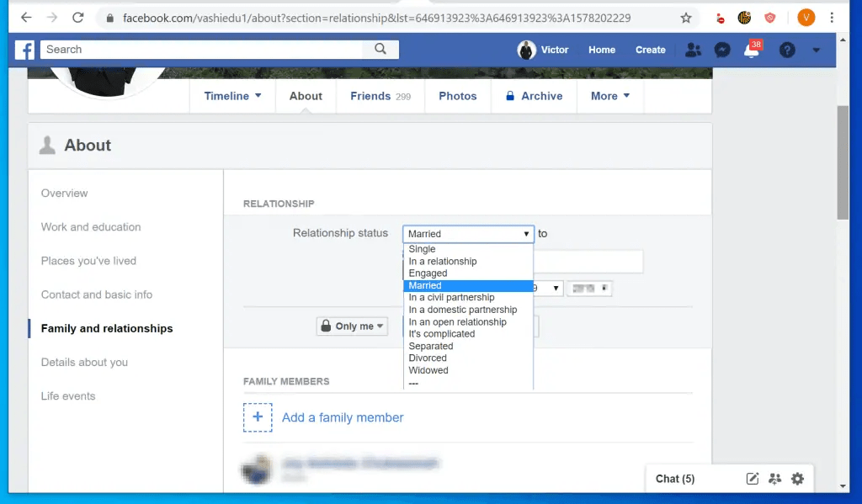The width and height of the screenshot is (862, 504).
Task: Reload the page in the browser
Action: (x=77, y=17)
